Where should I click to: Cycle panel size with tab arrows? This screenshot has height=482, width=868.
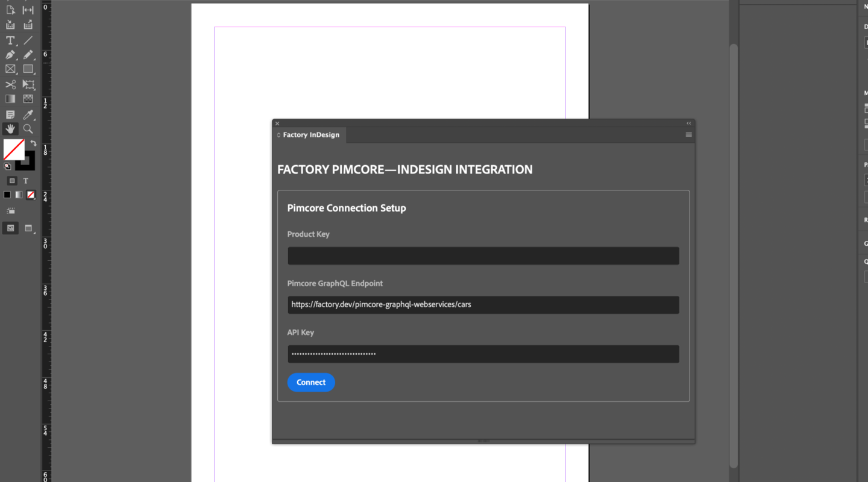[278, 135]
